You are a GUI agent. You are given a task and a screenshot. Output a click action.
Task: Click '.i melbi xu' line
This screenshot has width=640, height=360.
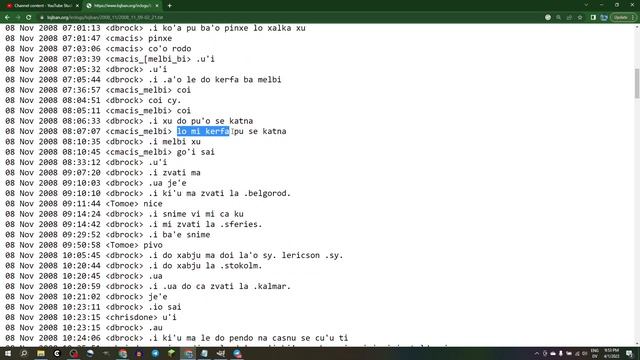click(x=174, y=142)
